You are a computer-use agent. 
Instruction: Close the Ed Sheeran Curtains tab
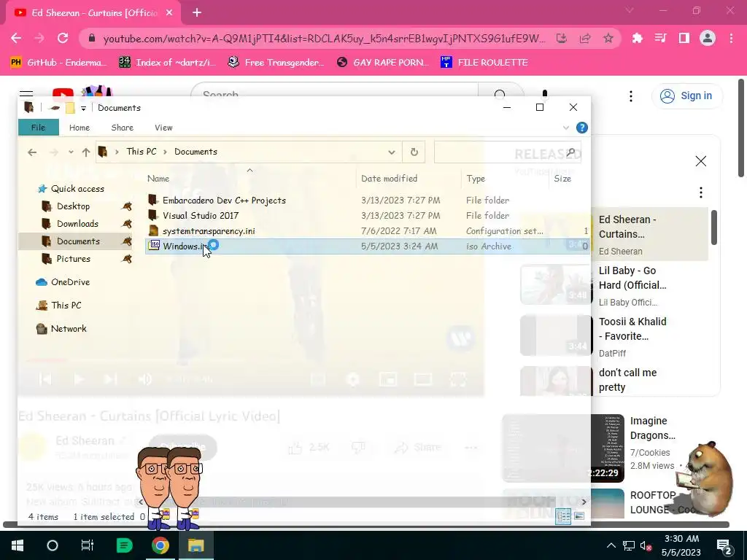(169, 13)
